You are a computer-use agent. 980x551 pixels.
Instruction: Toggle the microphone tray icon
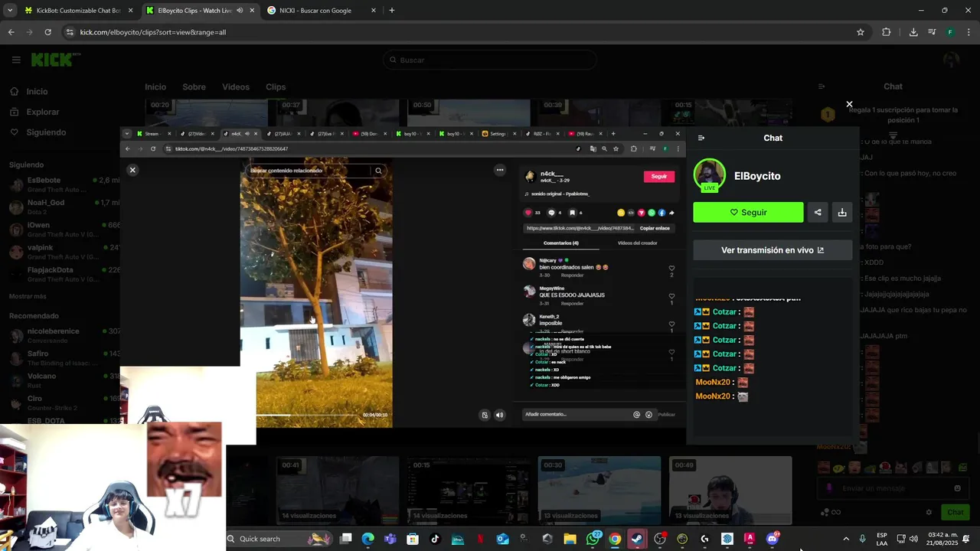click(863, 539)
